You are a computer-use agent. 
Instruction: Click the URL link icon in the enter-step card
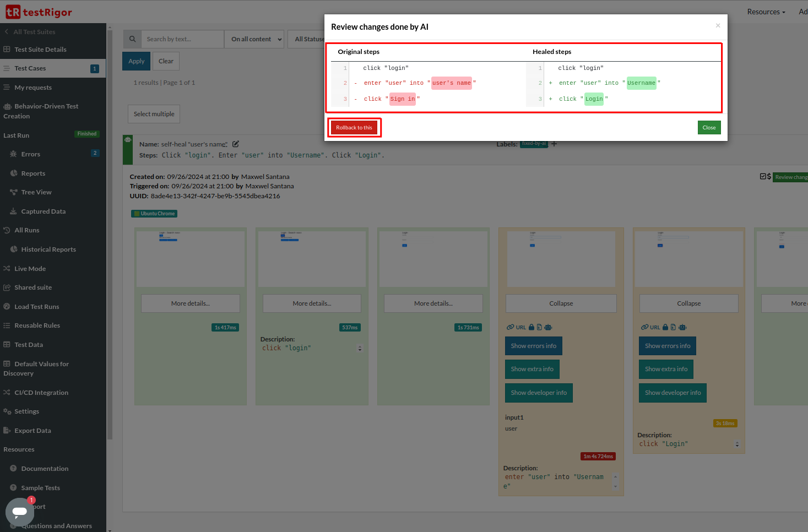(x=511, y=327)
